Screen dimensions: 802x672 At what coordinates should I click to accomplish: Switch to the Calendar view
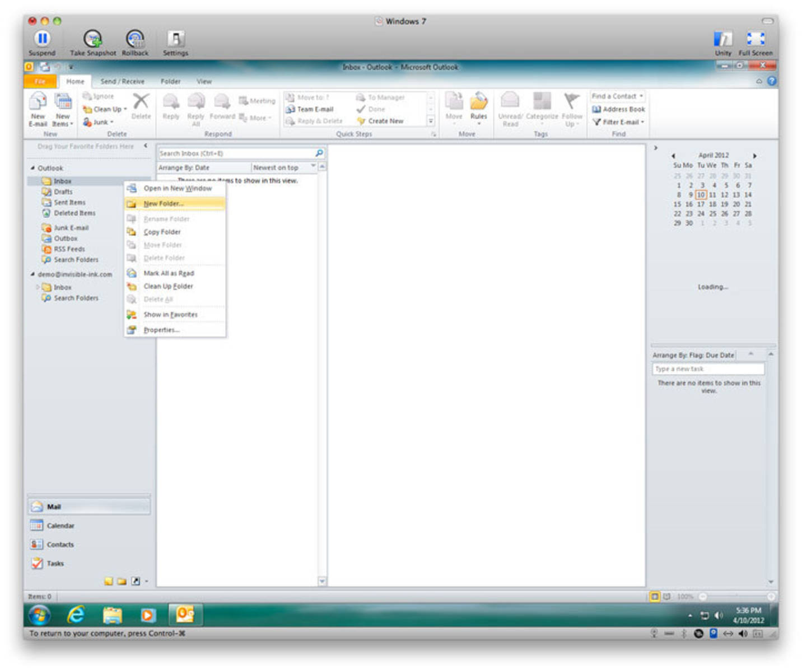pos(89,525)
